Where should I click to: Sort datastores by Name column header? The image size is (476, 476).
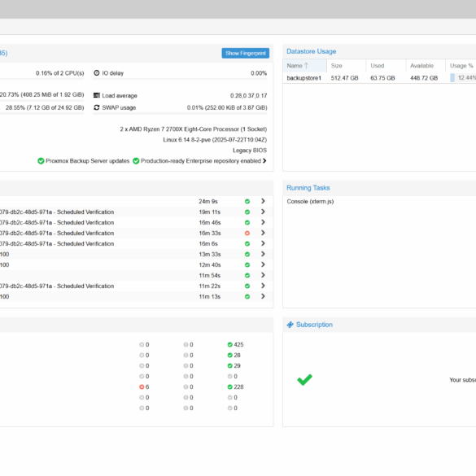(x=304, y=66)
